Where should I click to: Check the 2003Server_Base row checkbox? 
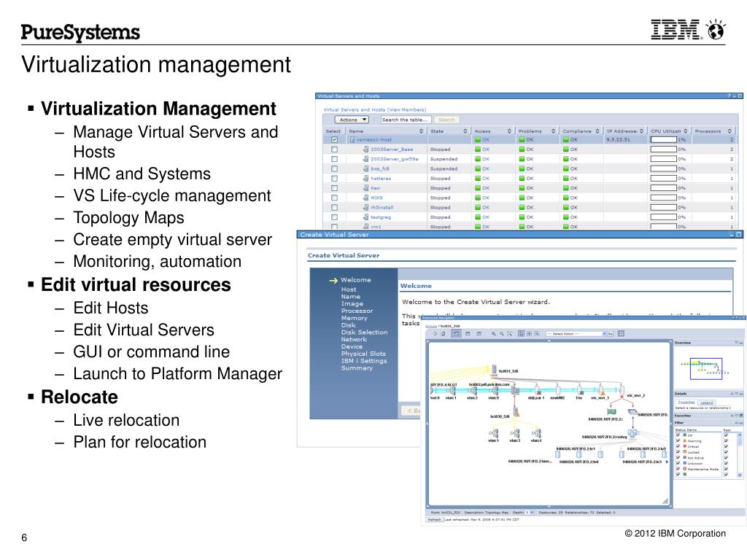(x=334, y=149)
